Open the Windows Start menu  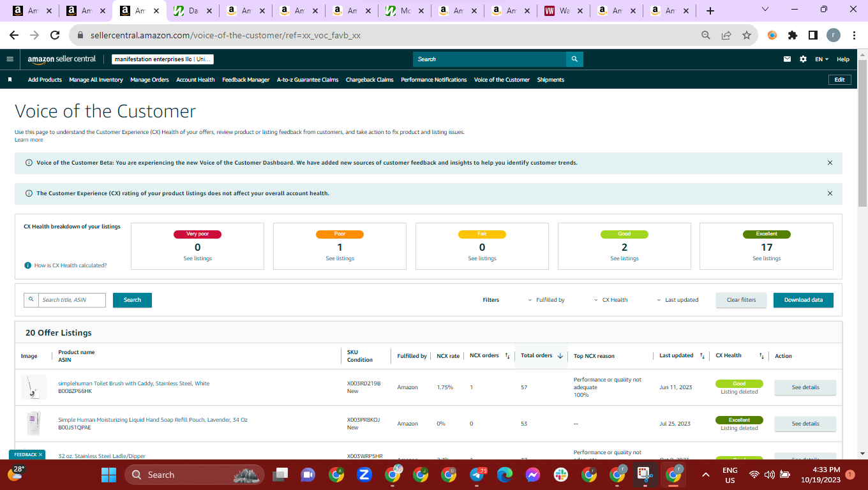[109, 475]
